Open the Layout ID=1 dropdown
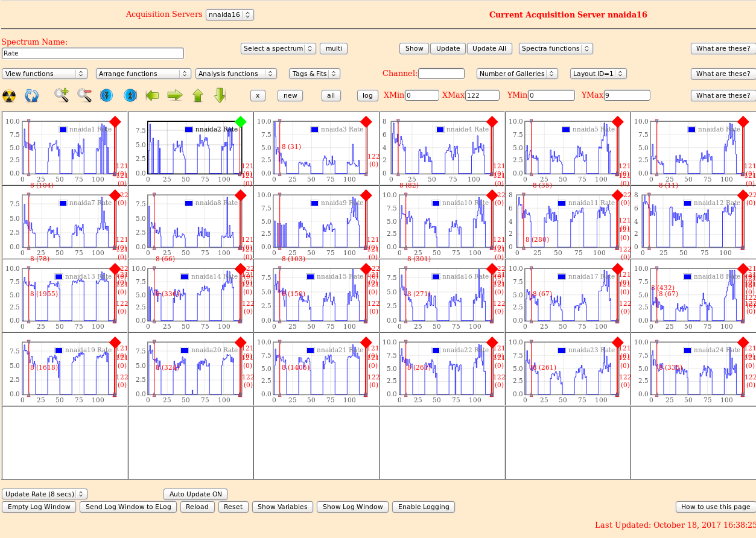Image resolution: width=756 pixels, height=538 pixels. click(x=599, y=74)
